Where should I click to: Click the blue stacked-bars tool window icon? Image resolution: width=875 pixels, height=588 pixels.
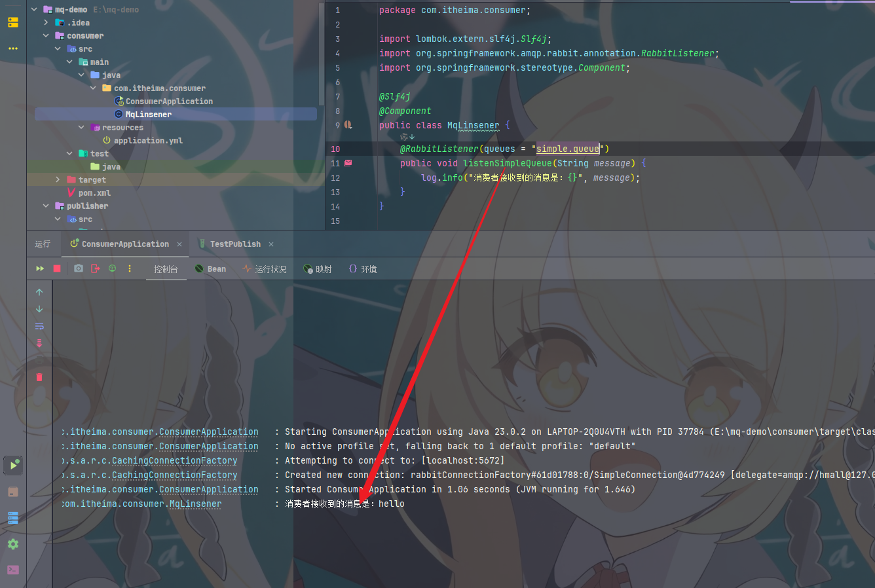tap(13, 518)
